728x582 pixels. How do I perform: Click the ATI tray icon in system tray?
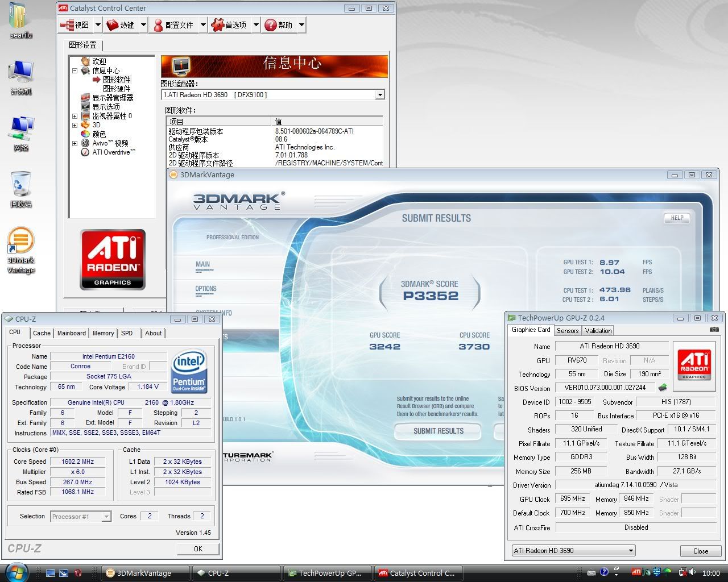pyautogui.click(x=636, y=572)
